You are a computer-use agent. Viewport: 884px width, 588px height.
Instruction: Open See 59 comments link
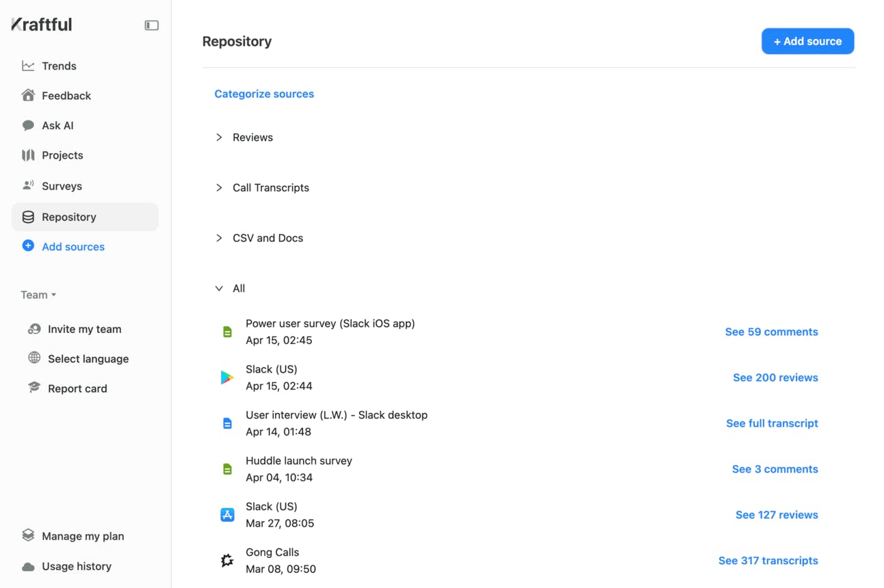pyautogui.click(x=771, y=332)
